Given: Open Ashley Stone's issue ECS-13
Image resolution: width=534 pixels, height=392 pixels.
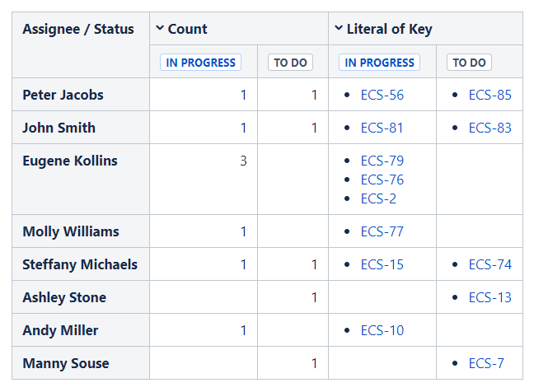Looking at the screenshot, I should tap(489, 297).
